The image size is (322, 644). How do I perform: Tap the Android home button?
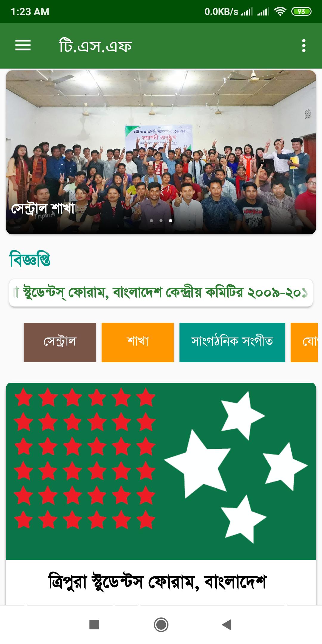161,624
